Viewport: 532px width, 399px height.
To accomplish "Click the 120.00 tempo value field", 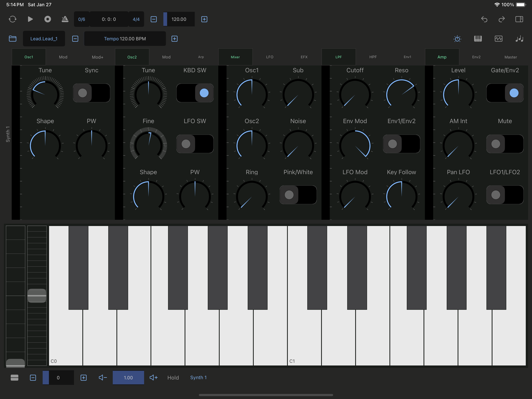I will click(179, 19).
